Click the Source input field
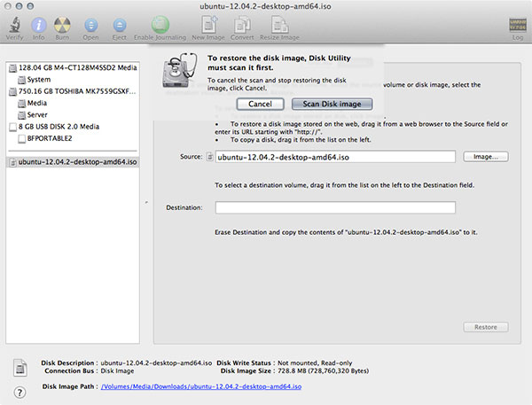 (x=335, y=157)
